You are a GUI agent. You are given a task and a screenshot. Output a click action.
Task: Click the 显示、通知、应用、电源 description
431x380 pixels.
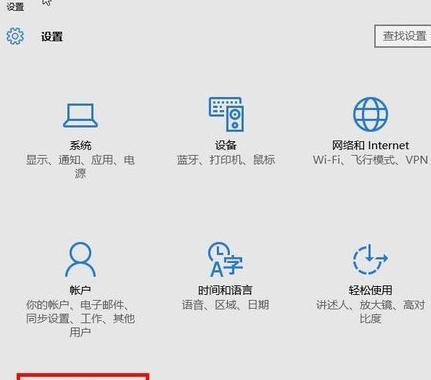click(x=80, y=167)
